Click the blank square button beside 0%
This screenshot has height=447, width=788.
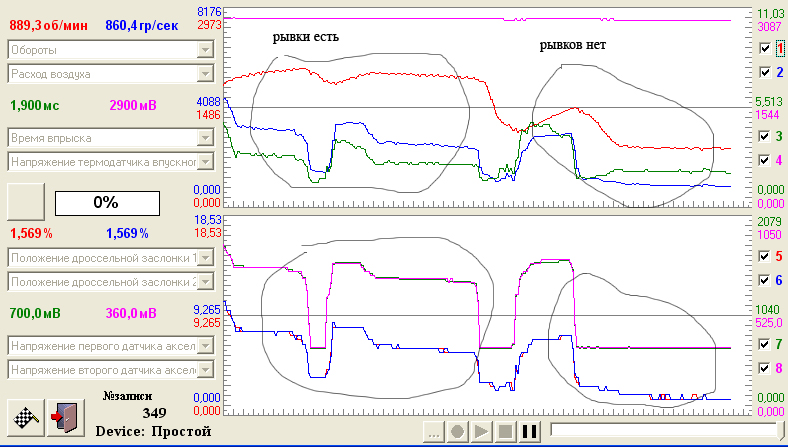pyautogui.click(x=26, y=202)
